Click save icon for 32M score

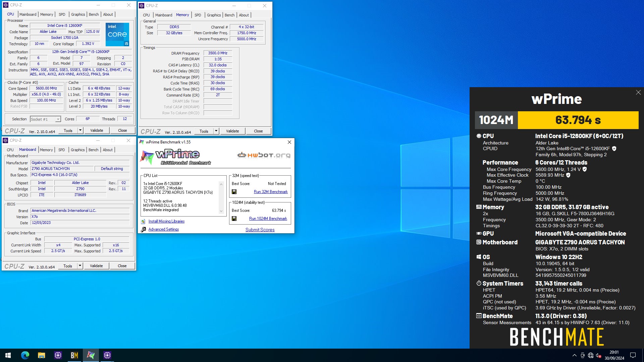(234, 192)
